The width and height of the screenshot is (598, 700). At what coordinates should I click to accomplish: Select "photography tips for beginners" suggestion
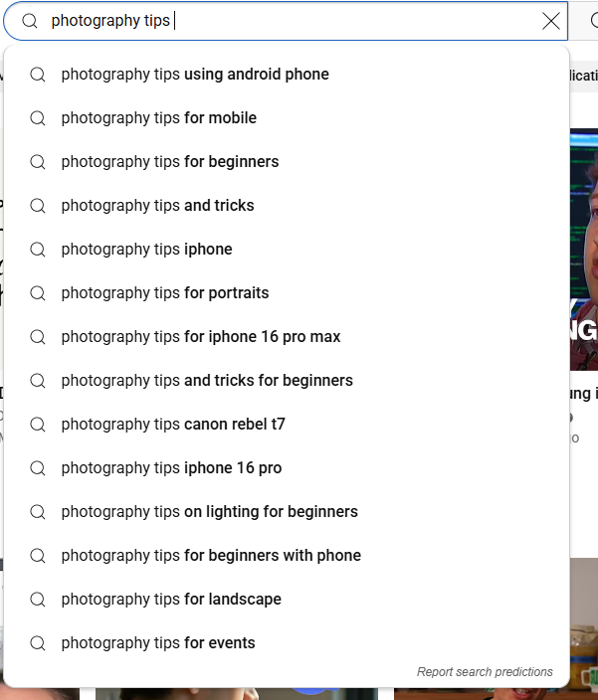pyautogui.click(x=170, y=162)
